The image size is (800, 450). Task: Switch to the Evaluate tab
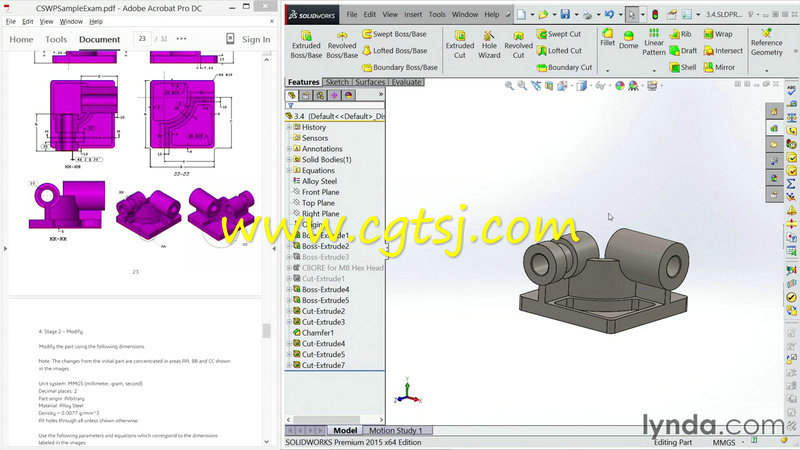[x=406, y=82]
